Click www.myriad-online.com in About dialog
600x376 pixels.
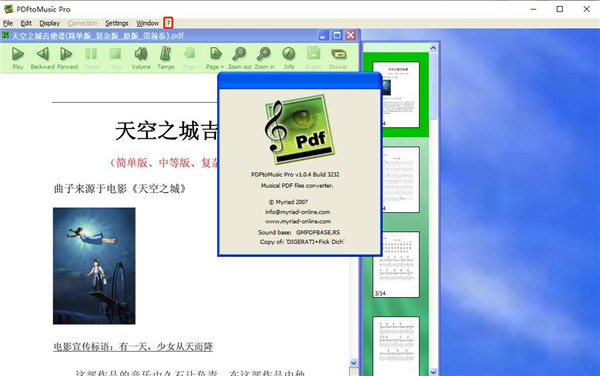pyautogui.click(x=298, y=221)
